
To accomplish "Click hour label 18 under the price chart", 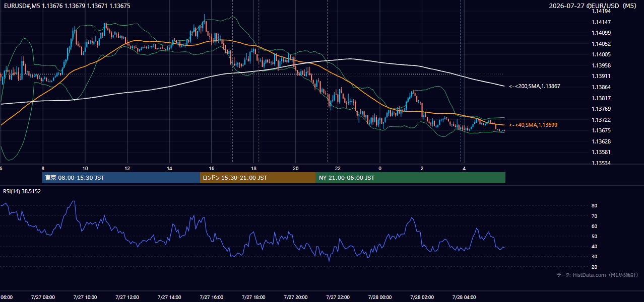I will (x=254, y=168).
